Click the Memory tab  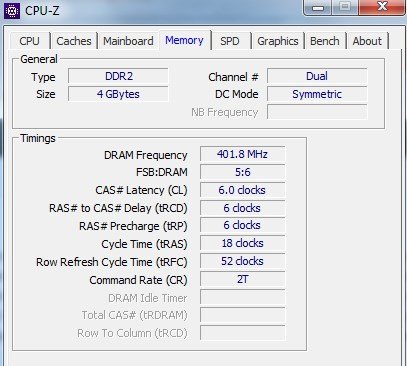point(184,40)
